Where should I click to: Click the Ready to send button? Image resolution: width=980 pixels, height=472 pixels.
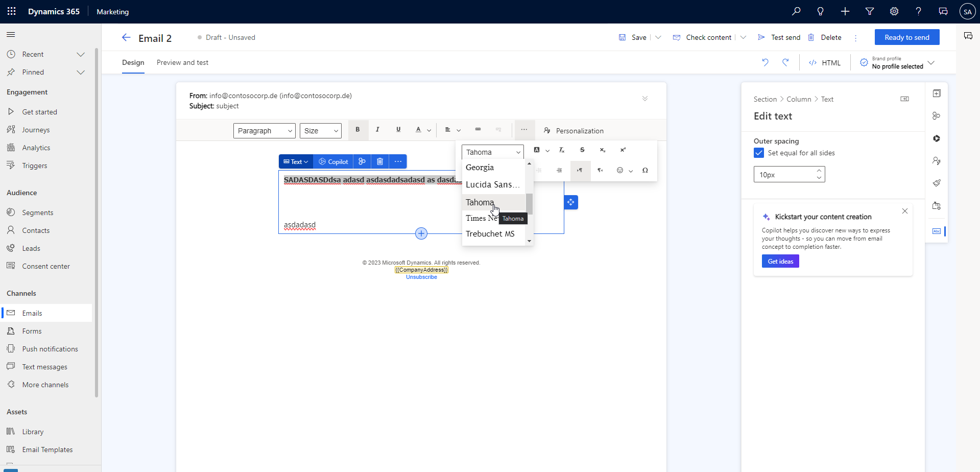pyautogui.click(x=907, y=37)
